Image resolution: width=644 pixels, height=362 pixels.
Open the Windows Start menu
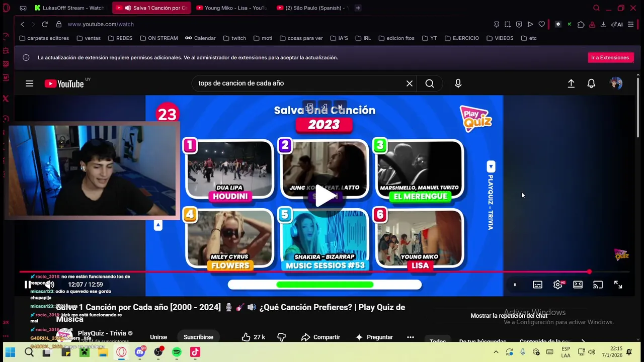point(10,352)
